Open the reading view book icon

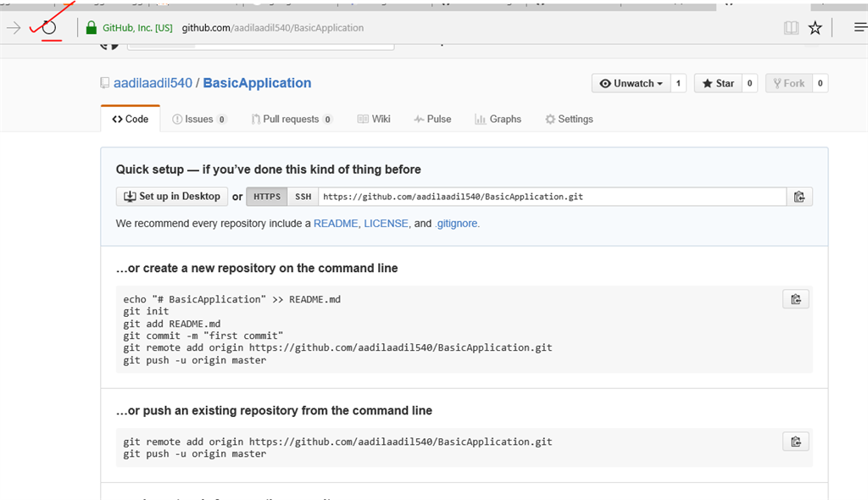[x=791, y=28]
